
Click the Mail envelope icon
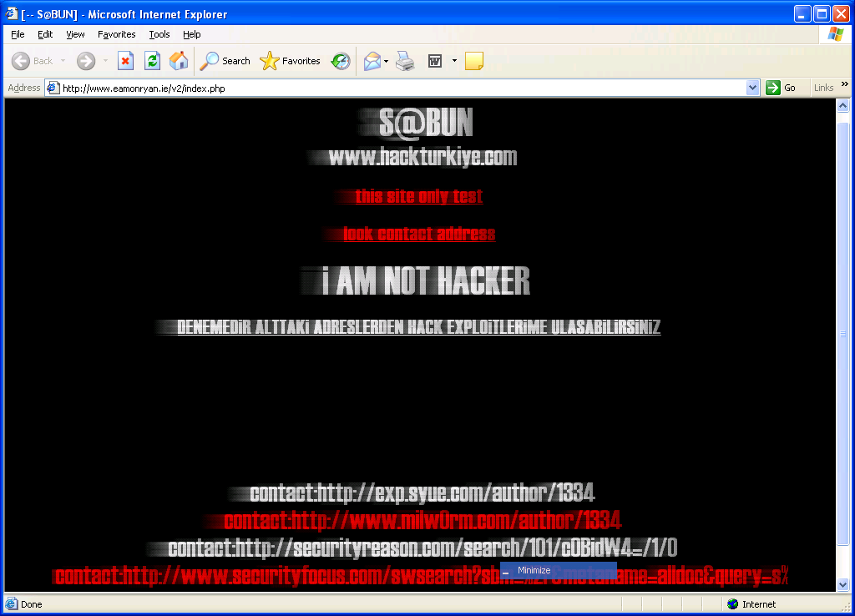372,61
